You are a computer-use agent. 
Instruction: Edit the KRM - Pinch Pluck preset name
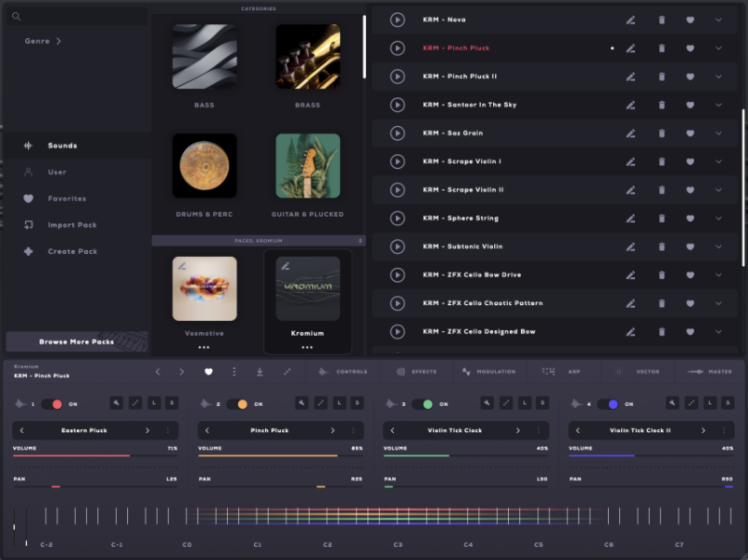[x=630, y=48]
